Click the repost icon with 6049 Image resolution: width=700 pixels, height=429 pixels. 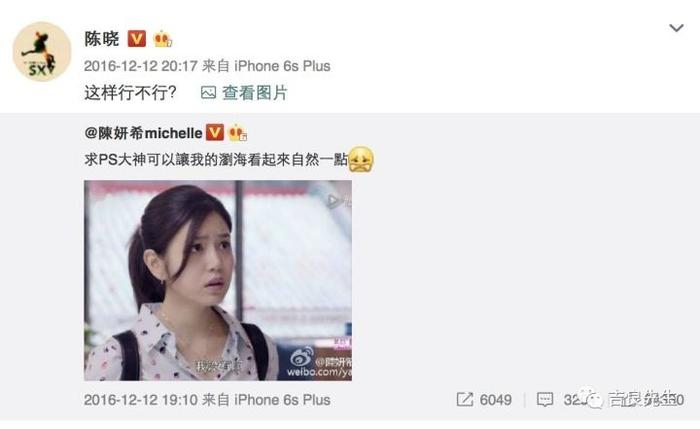[x=464, y=400]
